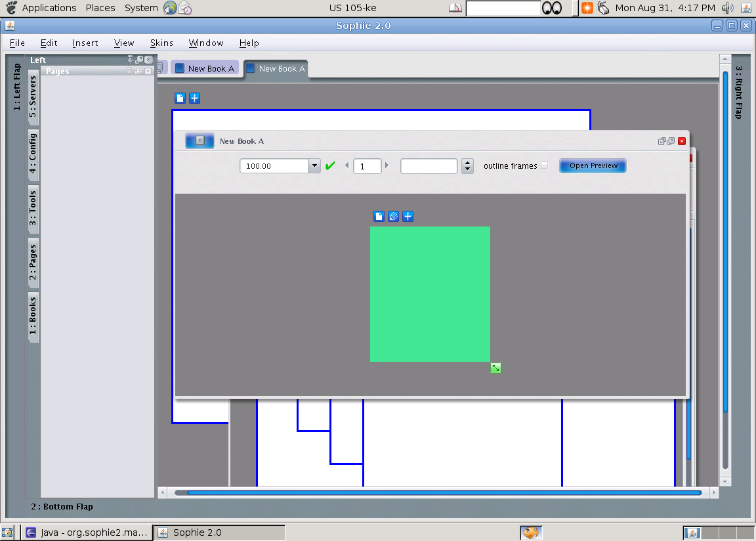The image size is (756, 541).
Task: Open the volume control in the system tray
Action: tap(728, 8)
